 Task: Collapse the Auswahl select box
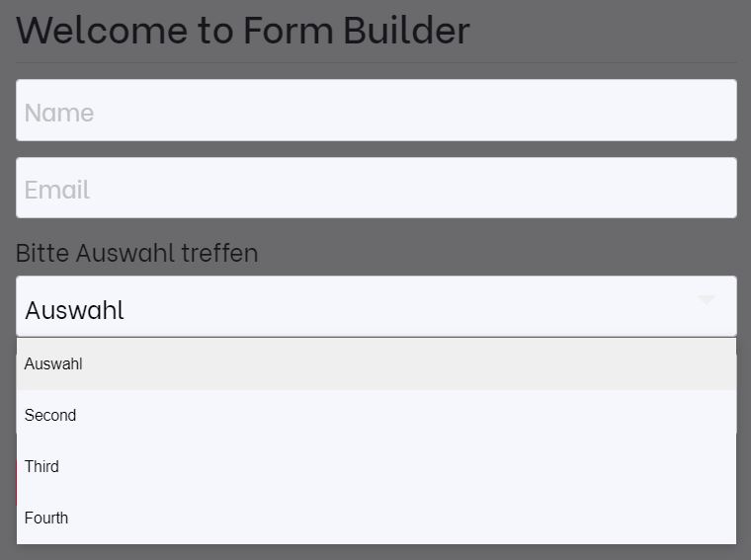point(375,307)
